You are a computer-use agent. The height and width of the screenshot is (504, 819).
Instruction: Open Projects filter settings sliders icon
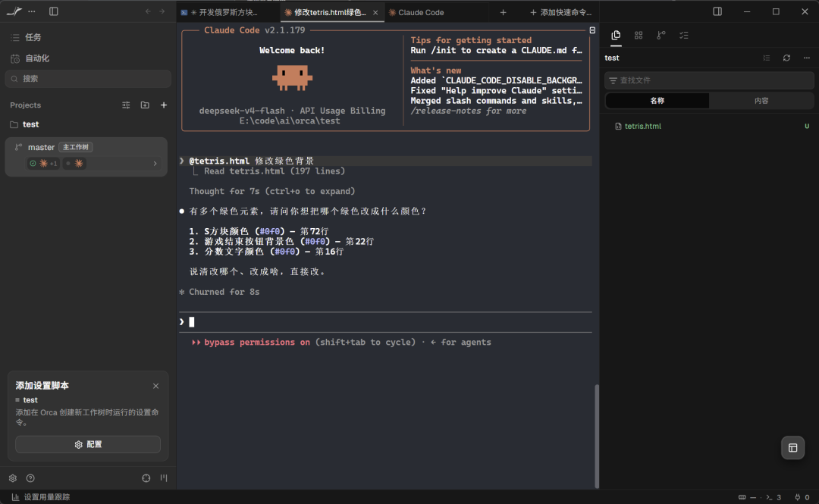tap(126, 105)
